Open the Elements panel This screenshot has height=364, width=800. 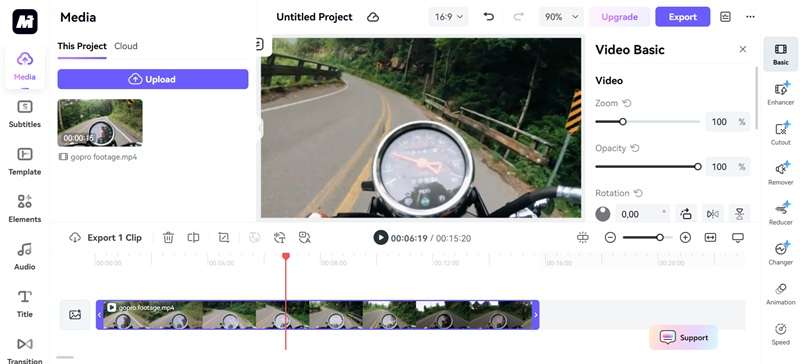[x=24, y=208]
